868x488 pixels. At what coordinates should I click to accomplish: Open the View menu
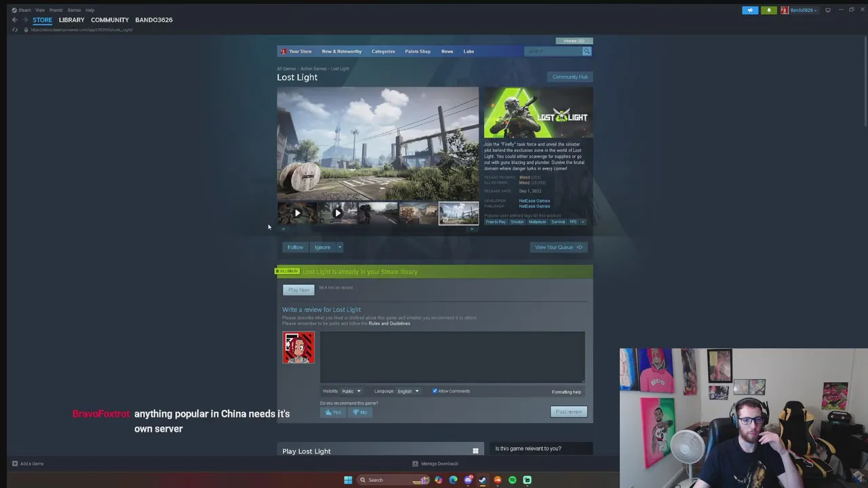[x=40, y=10]
